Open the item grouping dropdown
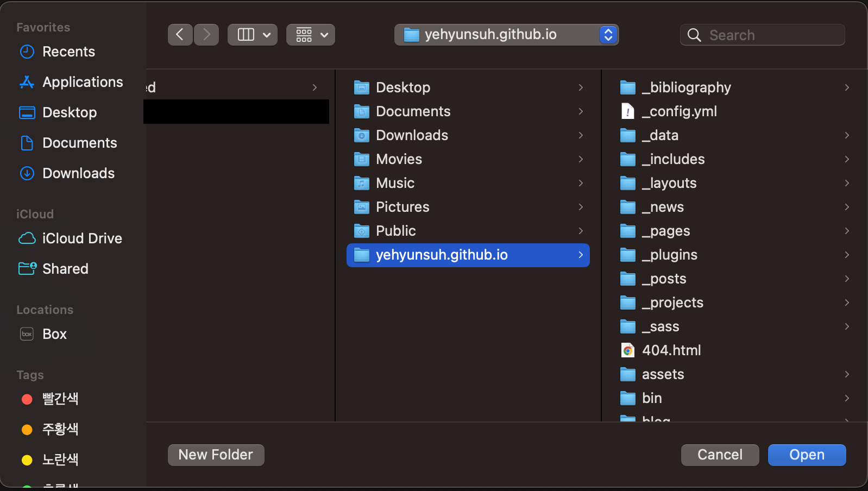868x491 pixels. [311, 35]
